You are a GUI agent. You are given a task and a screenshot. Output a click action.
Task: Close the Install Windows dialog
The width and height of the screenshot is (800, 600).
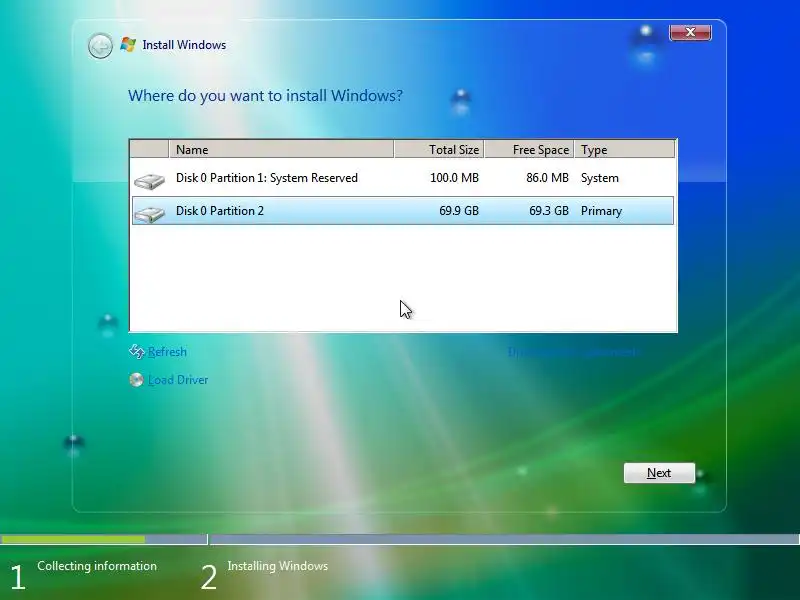(x=690, y=32)
